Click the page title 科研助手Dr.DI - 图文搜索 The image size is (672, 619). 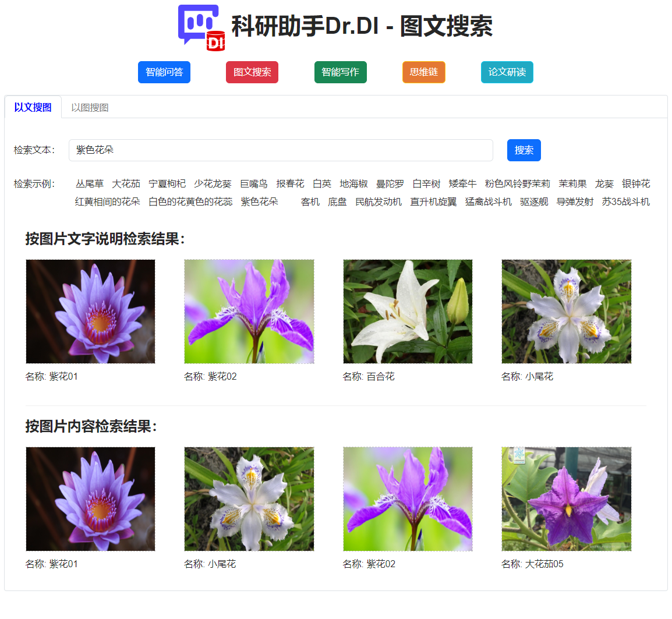click(x=362, y=26)
